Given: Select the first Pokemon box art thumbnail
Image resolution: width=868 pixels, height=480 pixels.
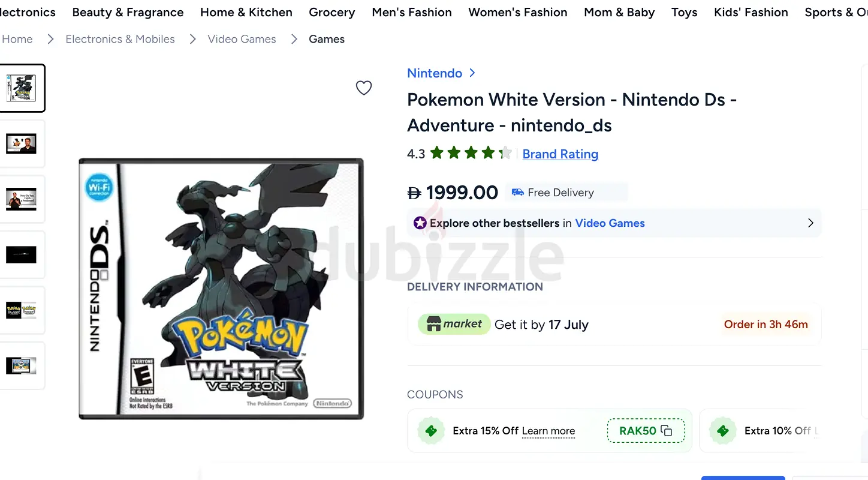Looking at the screenshot, I should point(22,88).
